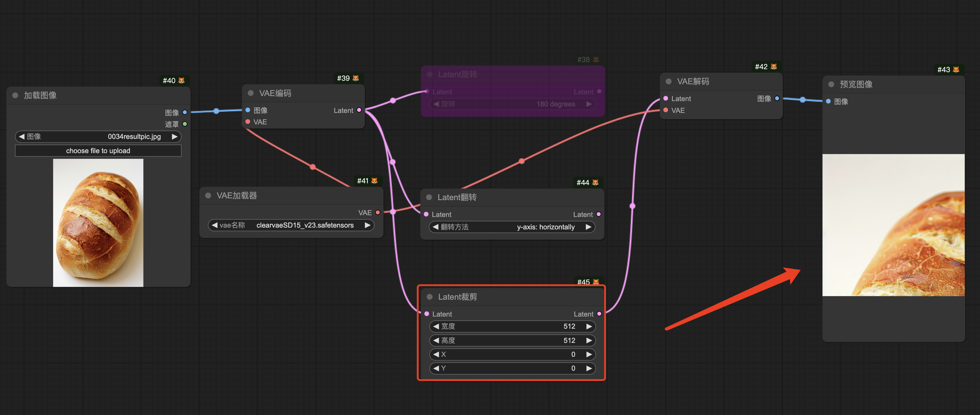Click the 遮罩 output port on 加载图像

185,124
